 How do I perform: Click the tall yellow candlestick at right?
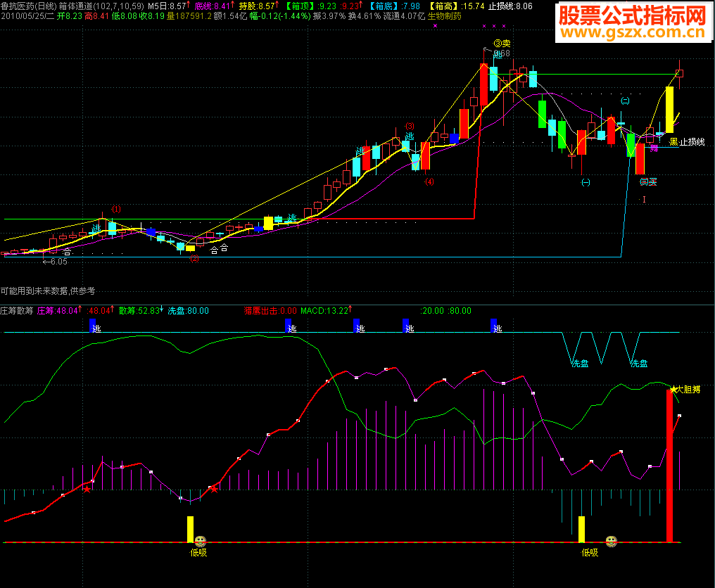pos(669,110)
